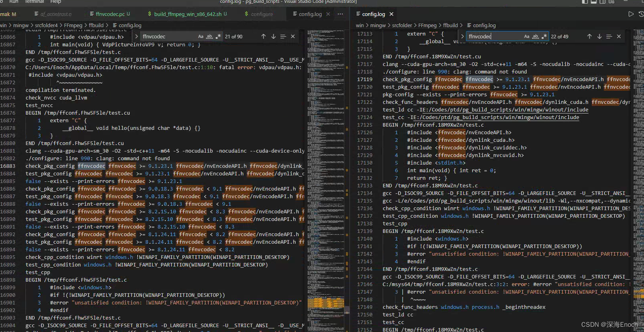Screen dimensions: 644x332
Task: Click the Run play icon in right editor
Action: tap(631, 14)
